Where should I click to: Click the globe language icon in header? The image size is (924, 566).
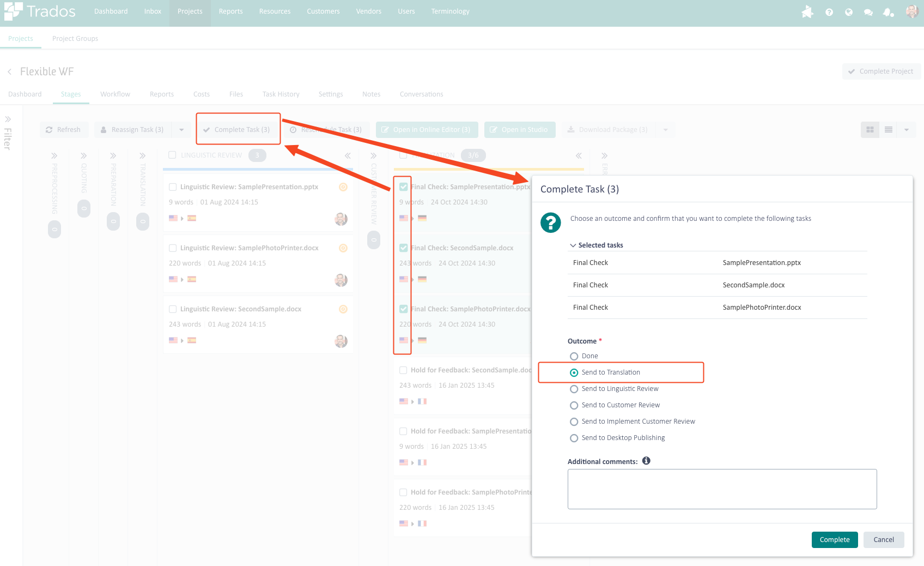pyautogui.click(x=849, y=12)
